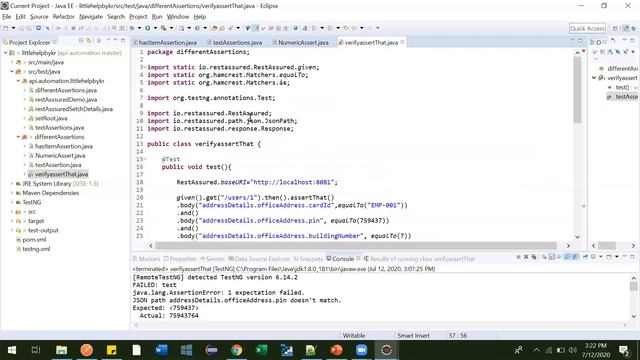The height and width of the screenshot is (360, 640).
Task: Click the Display Selected Console monitor icon
Action: coord(593,257)
